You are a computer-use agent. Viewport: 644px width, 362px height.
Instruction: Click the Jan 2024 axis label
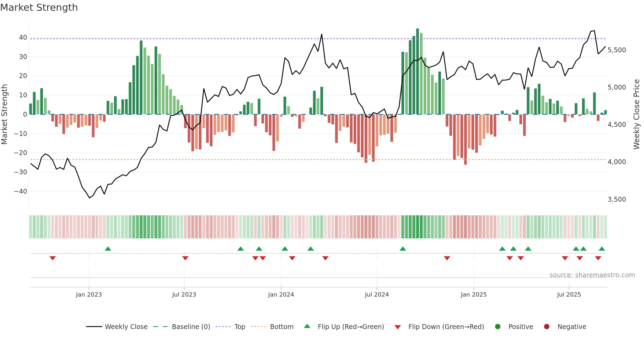click(x=281, y=294)
